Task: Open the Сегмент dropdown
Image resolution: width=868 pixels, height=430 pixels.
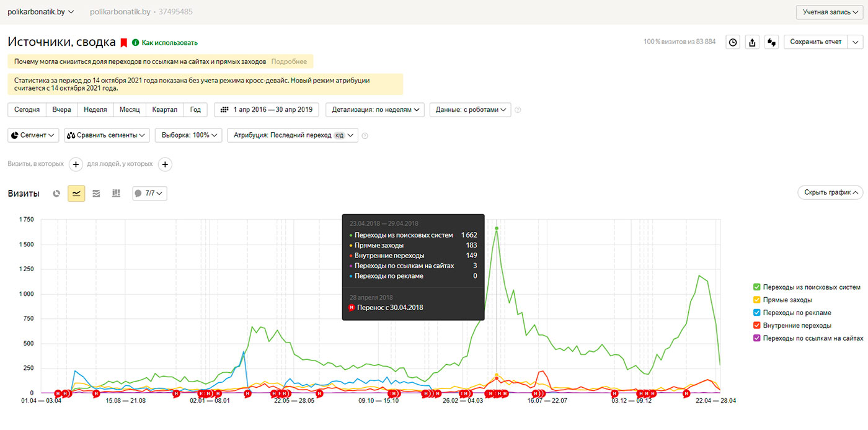Action: [x=33, y=135]
